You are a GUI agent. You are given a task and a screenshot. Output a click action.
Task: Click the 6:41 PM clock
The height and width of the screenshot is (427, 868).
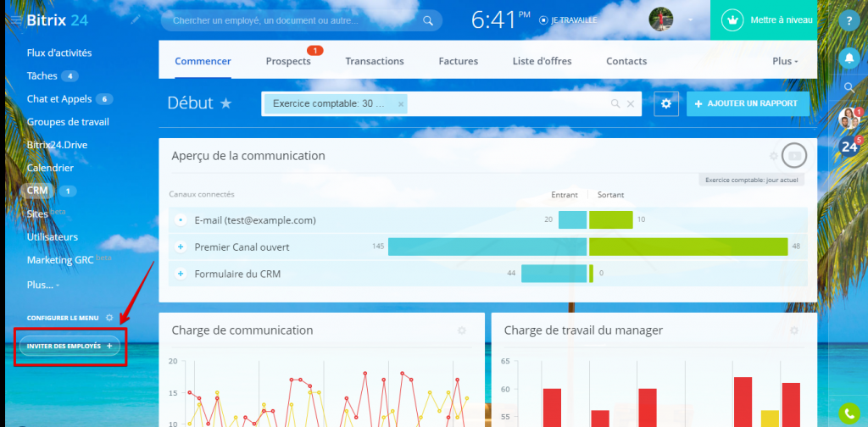(501, 20)
